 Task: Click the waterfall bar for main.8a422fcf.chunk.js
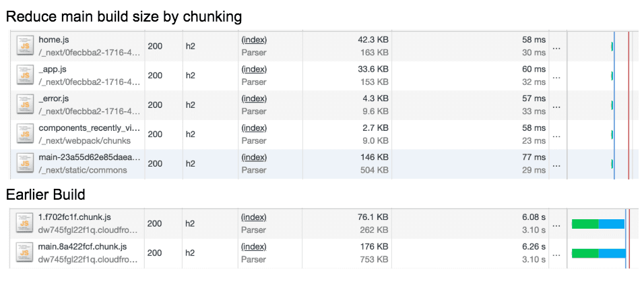(598, 253)
